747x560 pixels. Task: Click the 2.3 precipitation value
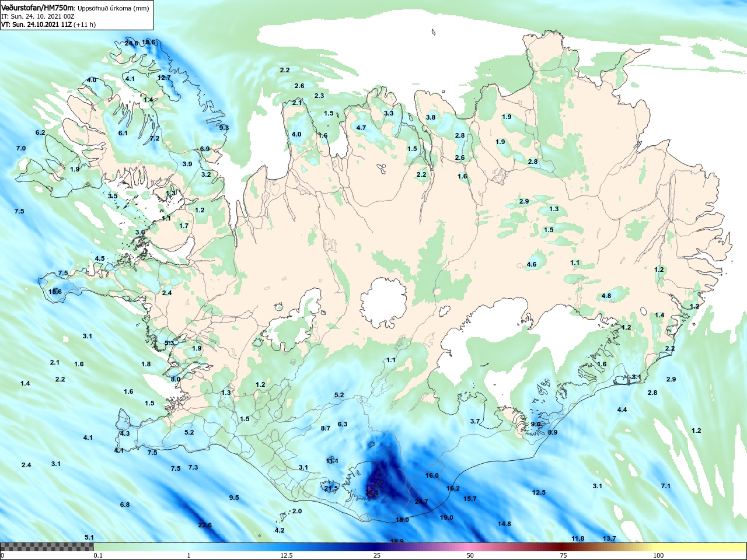(319, 96)
